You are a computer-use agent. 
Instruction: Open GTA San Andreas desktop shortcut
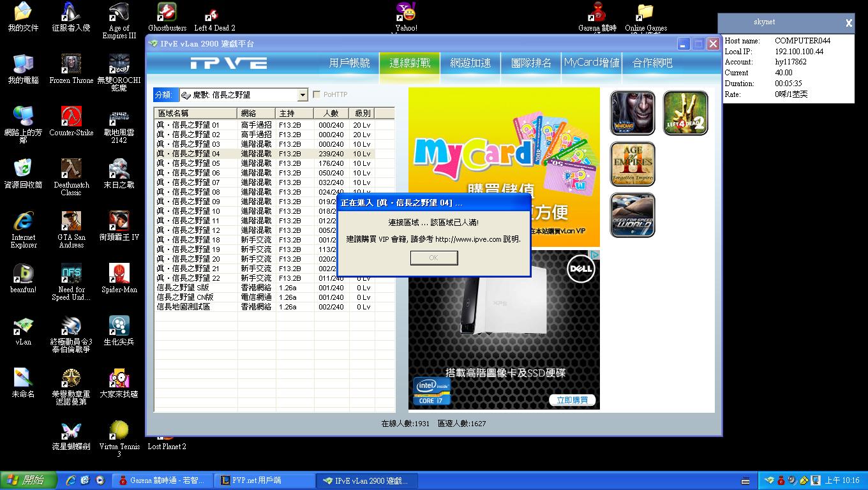(x=71, y=230)
